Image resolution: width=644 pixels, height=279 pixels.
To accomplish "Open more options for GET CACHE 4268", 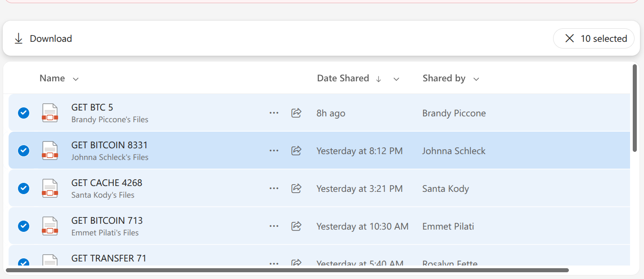I will tap(274, 188).
